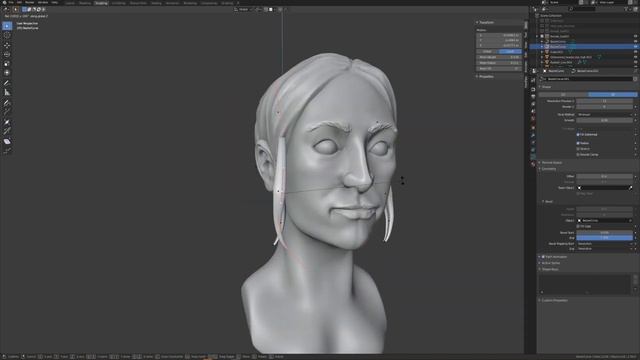
Task: Select the Rotate tool
Action: [x=7, y=54]
